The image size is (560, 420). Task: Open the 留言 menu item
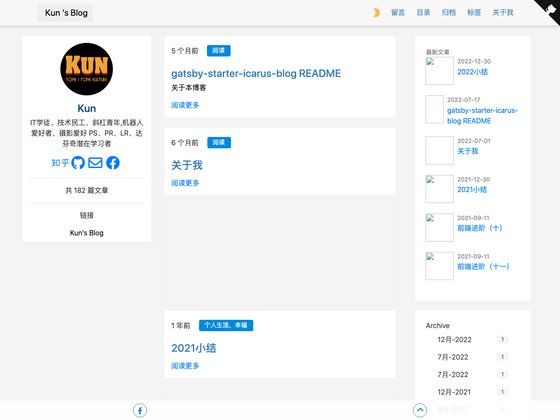398,12
